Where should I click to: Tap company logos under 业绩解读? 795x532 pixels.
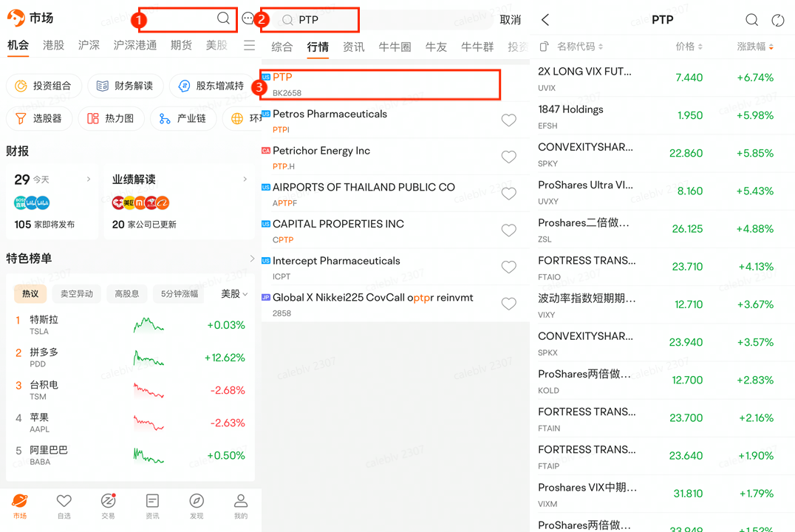140,203
